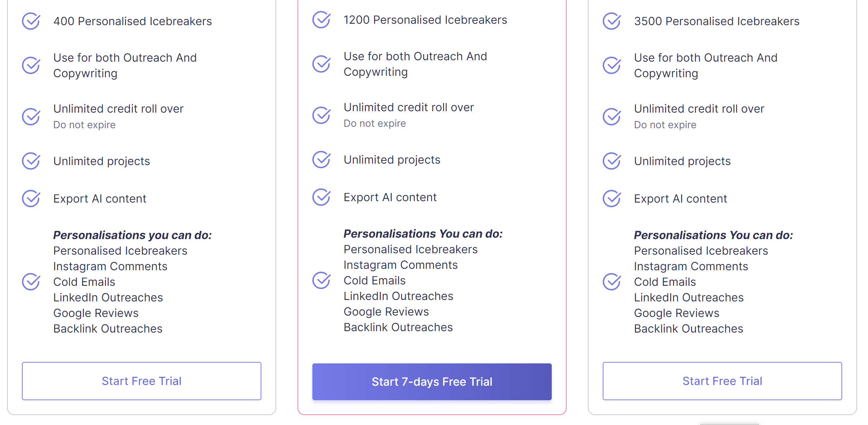This screenshot has width=868, height=425.
Task: Click '1200 Personalised Icebreakers' feature text
Action: [425, 20]
